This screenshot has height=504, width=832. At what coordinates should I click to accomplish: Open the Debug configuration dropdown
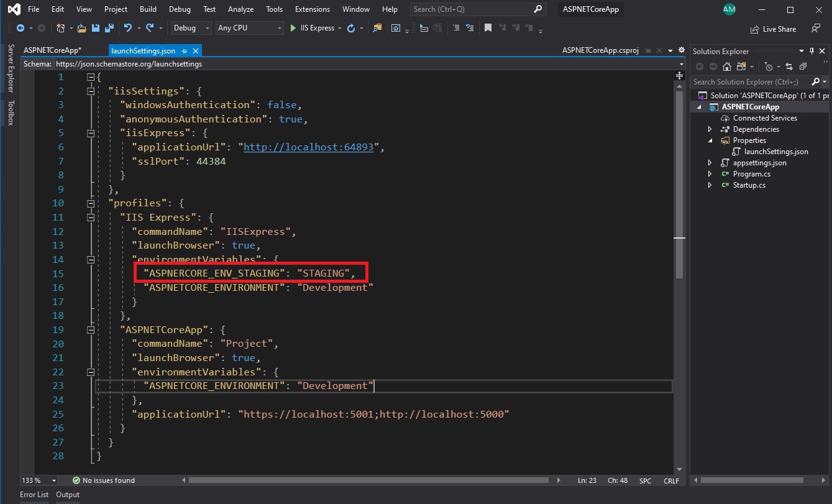pyautogui.click(x=191, y=28)
